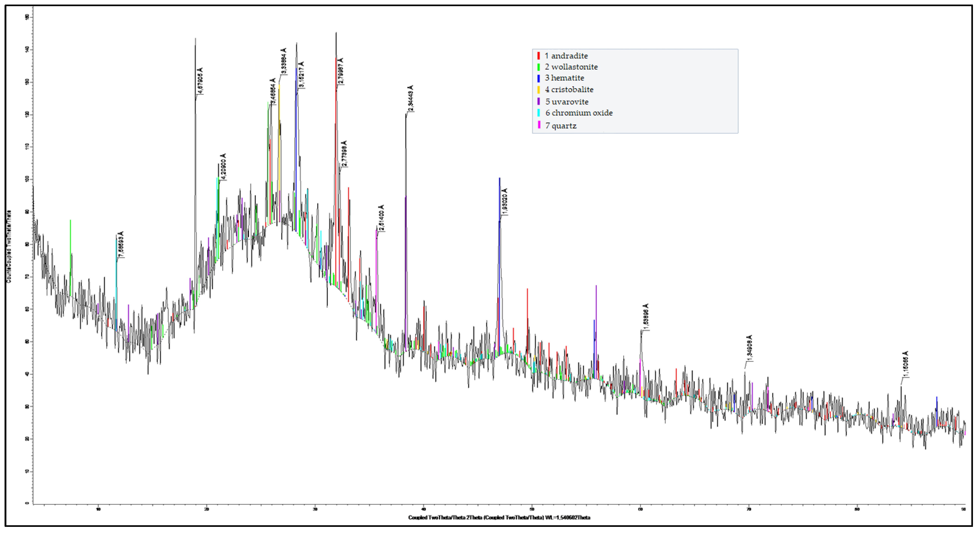Image resolution: width=980 pixels, height=533 pixels.
Task: Select the '7 quartz' legend label
Action: pyautogui.click(x=561, y=126)
